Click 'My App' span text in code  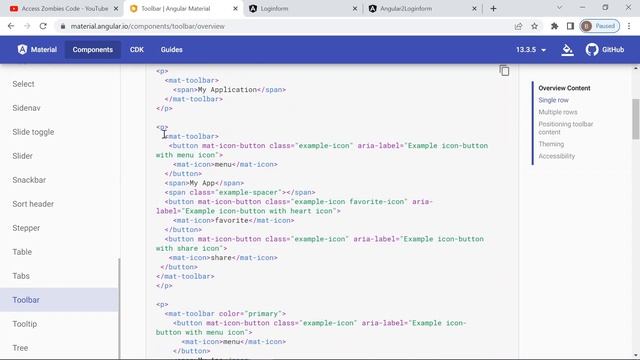tap(202, 183)
